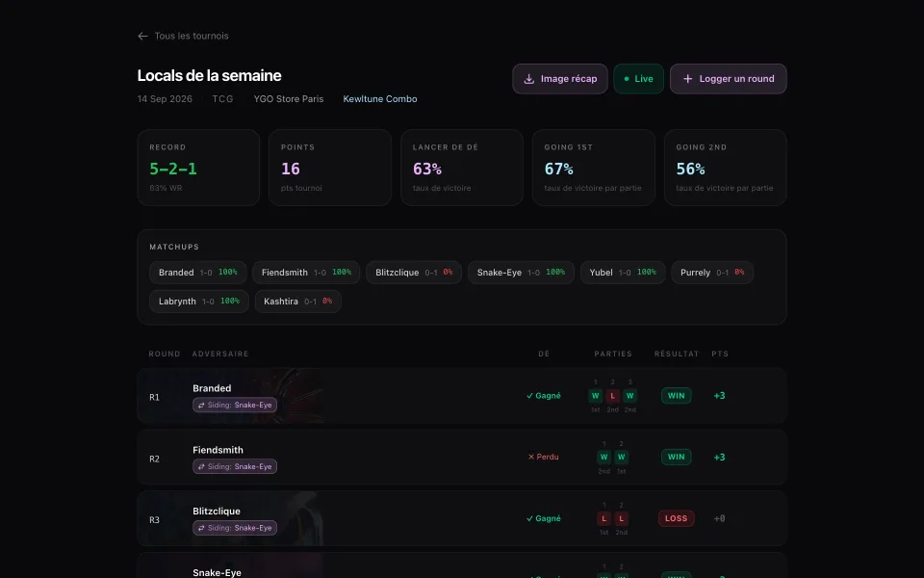
Task: Click the Kashtira 0-1 matchup chip
Action: 298,302
